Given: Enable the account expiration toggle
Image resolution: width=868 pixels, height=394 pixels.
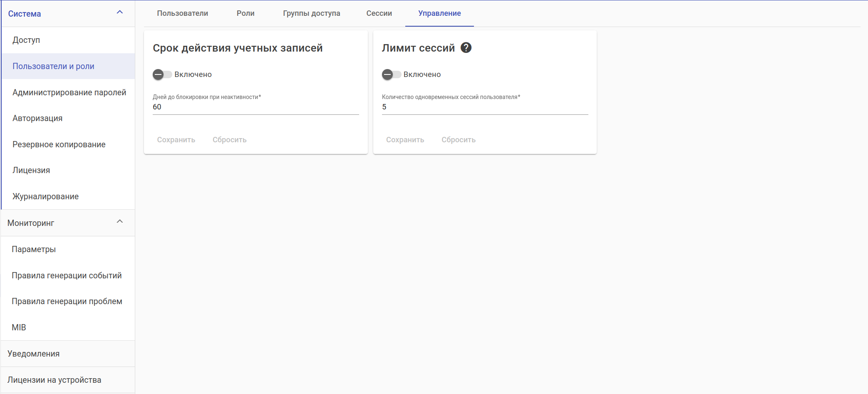Looking at the screenshot, I should [x=162, y=74].
